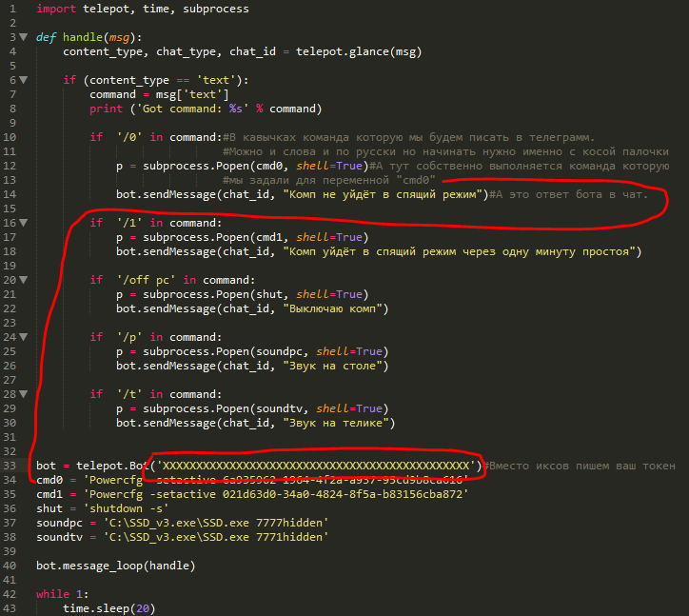
Task: Fold the content_type if-block arrow on line 6
Action: 23,80
